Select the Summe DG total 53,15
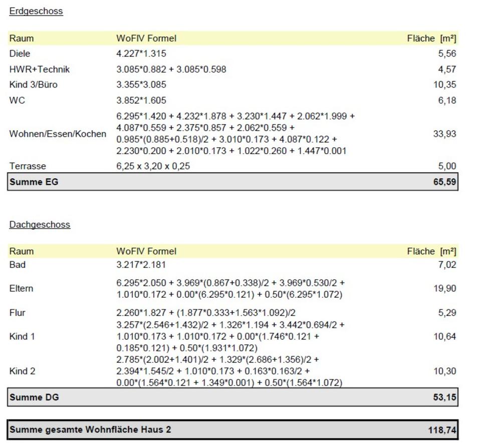Screen dimensions: 481x448 pyautogui.click(x=444, y=397)
